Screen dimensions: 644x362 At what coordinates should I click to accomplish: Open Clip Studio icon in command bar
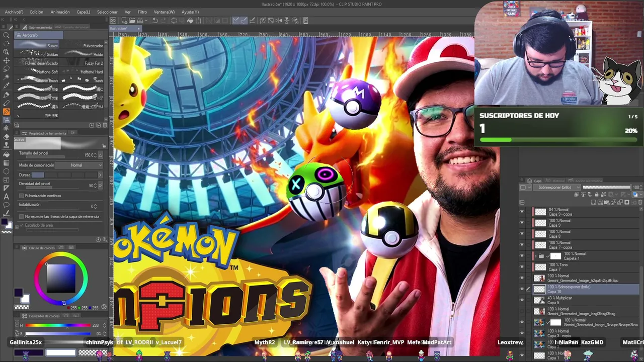(114, 21)
